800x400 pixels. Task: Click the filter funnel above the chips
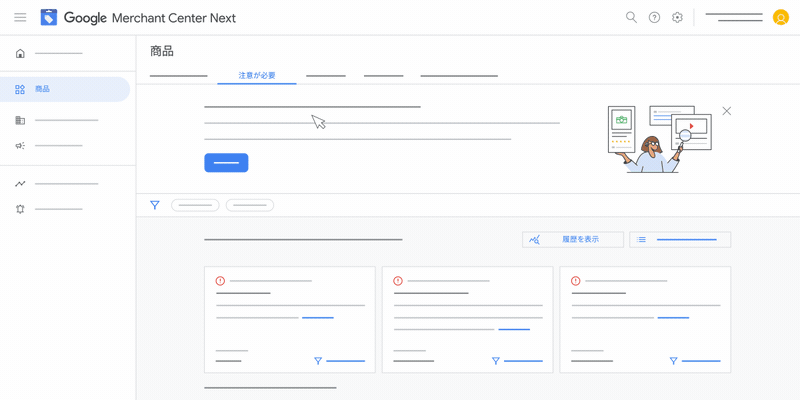(x=155, y=205)
